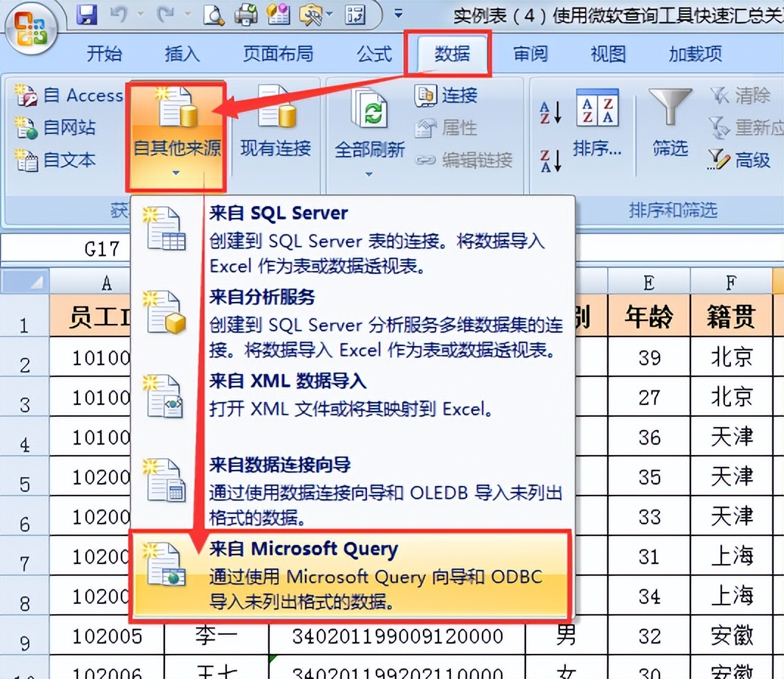
Task: Select row 9 header
Action: pyautogui.click(x=24, y=635)
